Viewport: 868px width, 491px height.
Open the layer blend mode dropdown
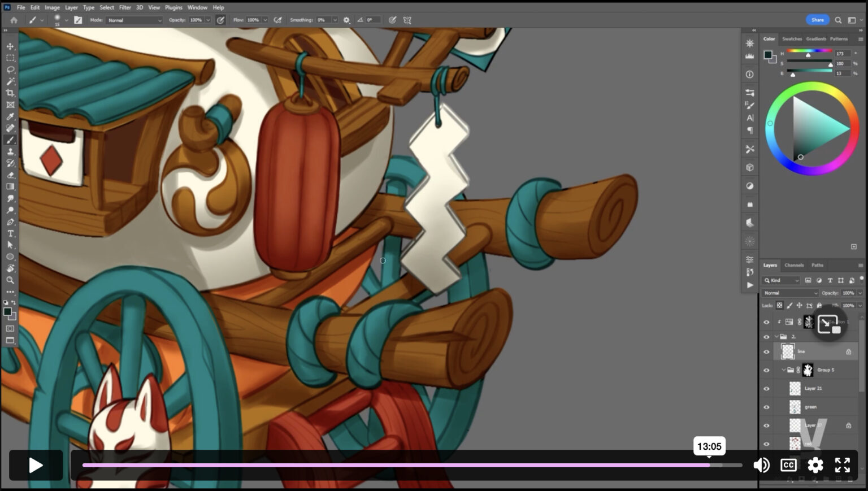click(789, 293)
